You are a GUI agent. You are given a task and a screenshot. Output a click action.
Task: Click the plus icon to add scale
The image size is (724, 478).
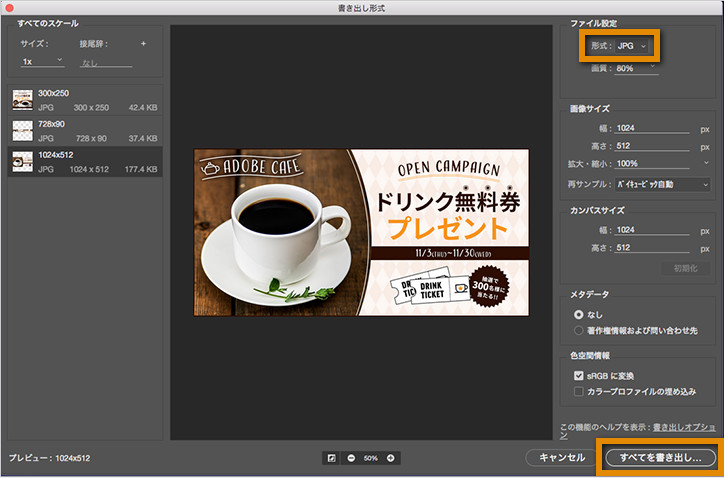click(x=143, y=44)
